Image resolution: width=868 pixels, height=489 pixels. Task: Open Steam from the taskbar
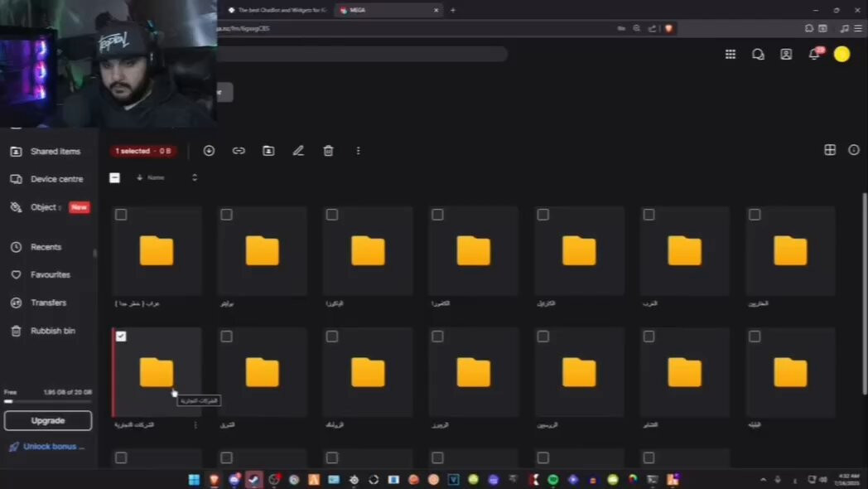pyautogui.click(x=253, y=480)
